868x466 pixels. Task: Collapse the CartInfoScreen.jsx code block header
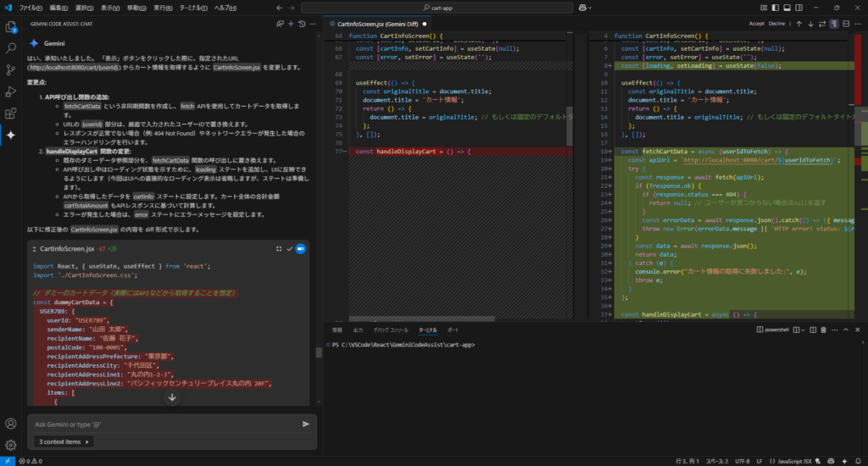pyautogui.click(x=34, y=249)
